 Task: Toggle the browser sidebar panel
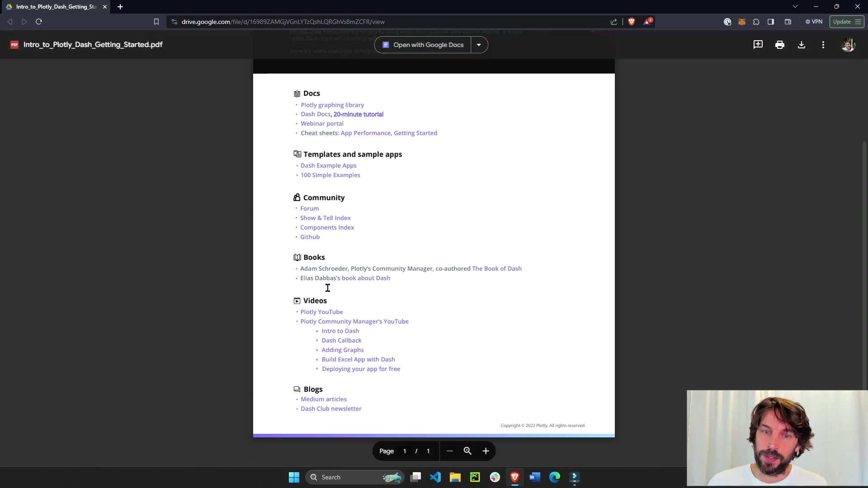pyautogui.click(x=771, y=22)
